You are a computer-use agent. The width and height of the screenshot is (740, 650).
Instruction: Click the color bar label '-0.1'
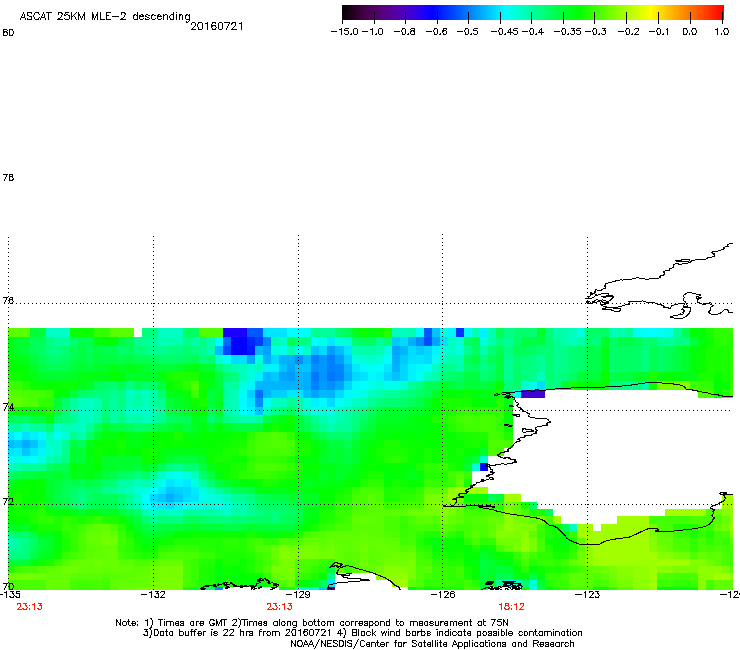coord(659,32)
